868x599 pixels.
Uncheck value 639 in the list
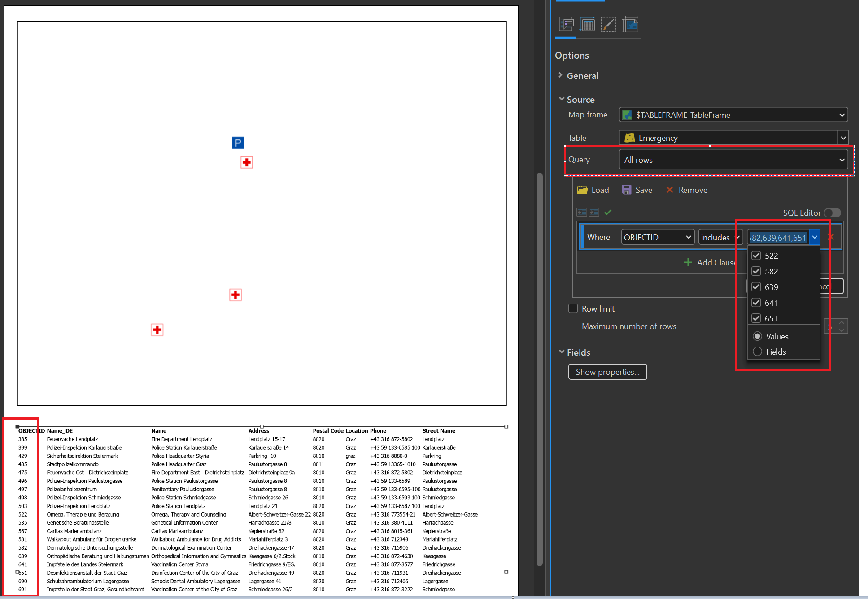point(756,287)
